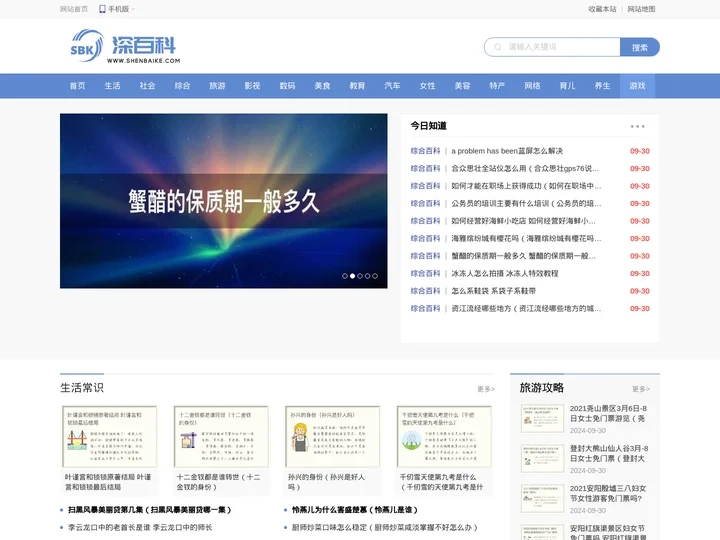This screenshot has height=540, width=720.
Task: Open thumbnail card 千仞雪天使第九考是什么
Action: (444, 450)
